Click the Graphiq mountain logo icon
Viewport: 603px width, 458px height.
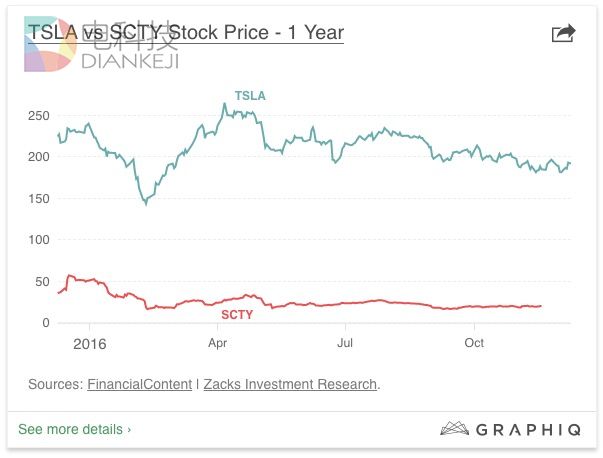click(455, 429)
